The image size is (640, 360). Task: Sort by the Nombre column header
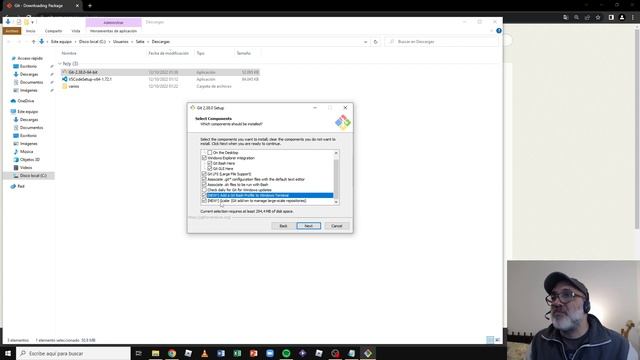click(69, 53)
